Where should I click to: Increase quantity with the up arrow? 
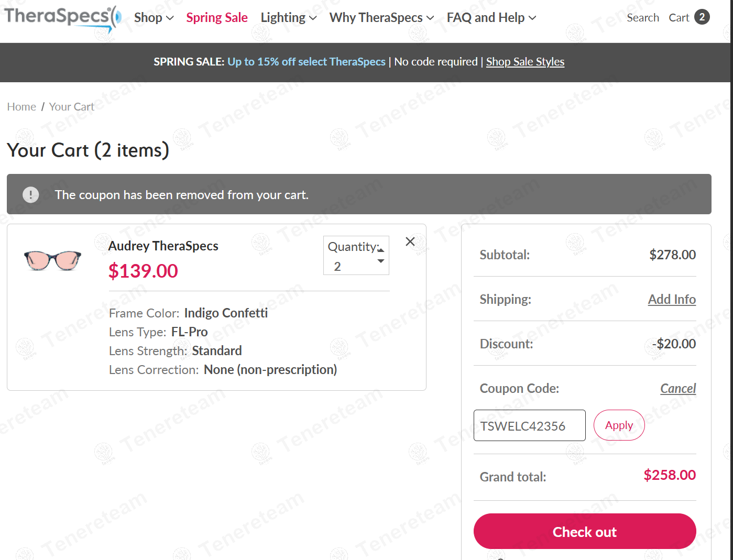(x=381, y=250)
